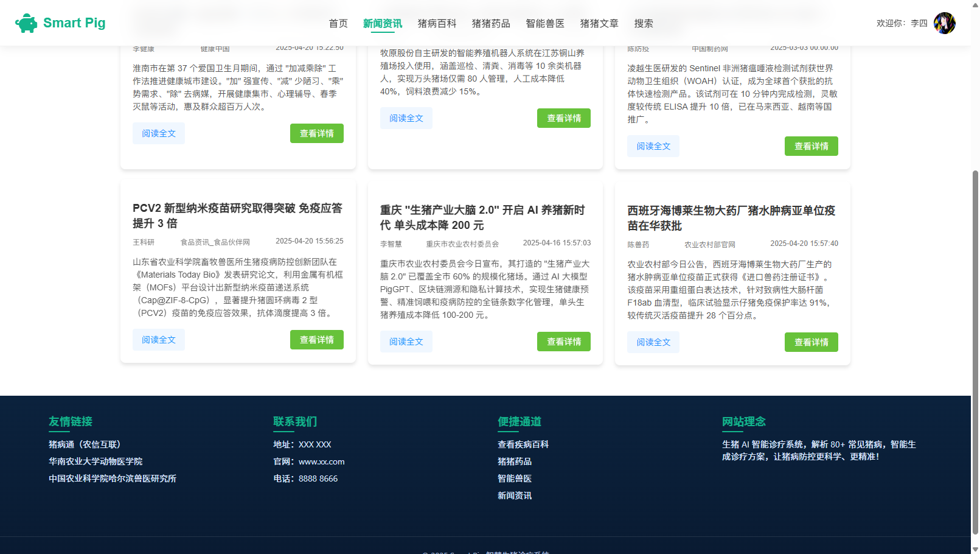Click 搜索 in the navigation bar

(644, 23)
